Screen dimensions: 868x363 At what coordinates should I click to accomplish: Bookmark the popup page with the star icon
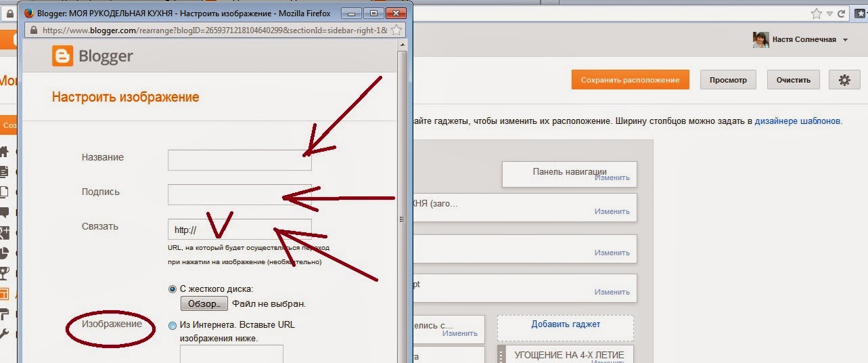point(397,30)
